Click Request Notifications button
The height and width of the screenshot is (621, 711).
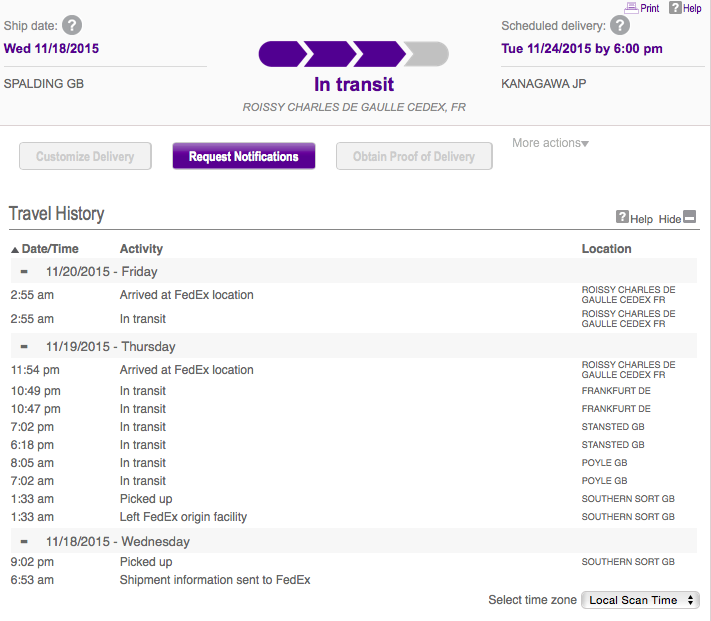[x=243, y=156]
